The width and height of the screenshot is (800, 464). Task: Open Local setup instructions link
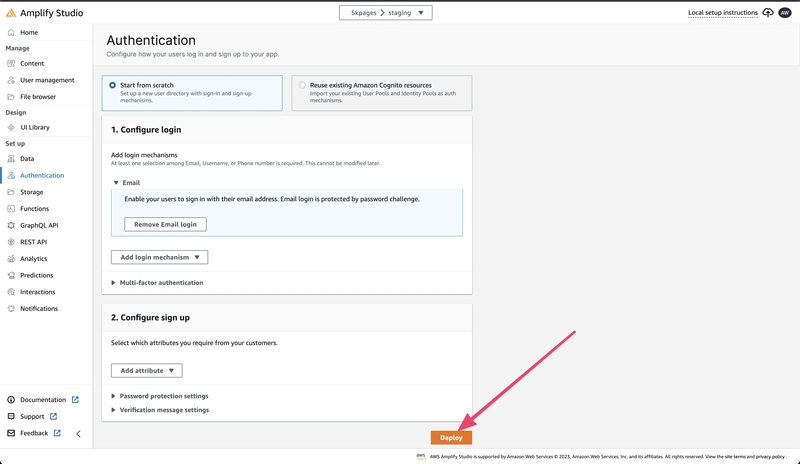coord(722,13)
